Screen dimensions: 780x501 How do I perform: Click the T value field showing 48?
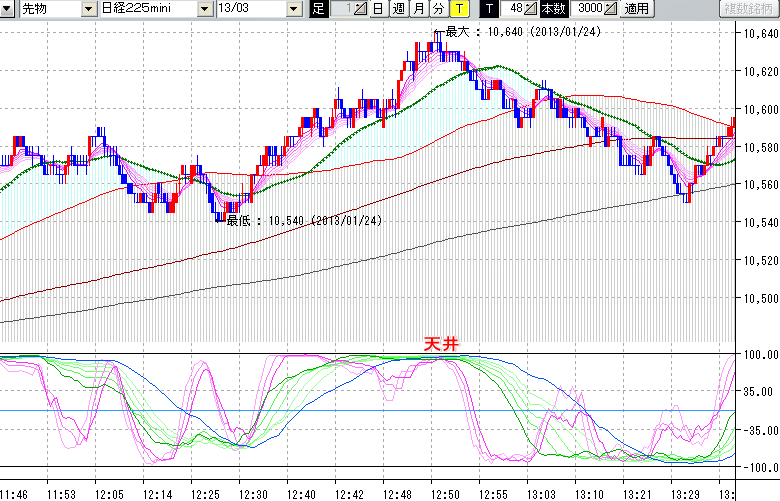(515, 9)
